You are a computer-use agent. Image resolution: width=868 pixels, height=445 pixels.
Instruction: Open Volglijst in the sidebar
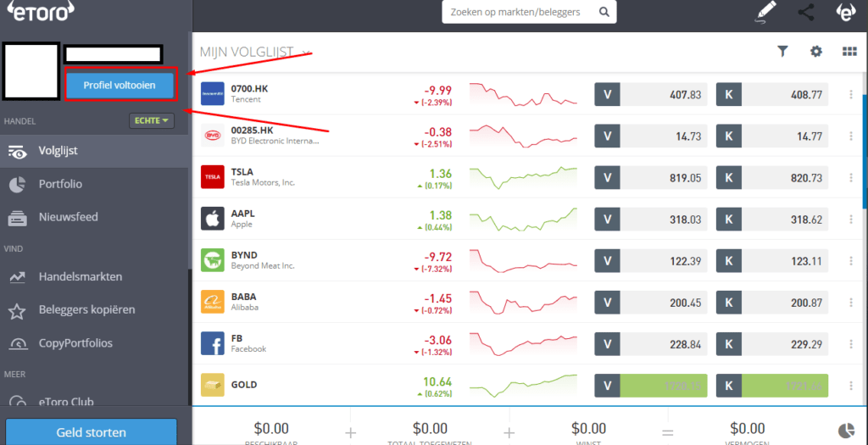pyautogui.click(x=94, y=151)
